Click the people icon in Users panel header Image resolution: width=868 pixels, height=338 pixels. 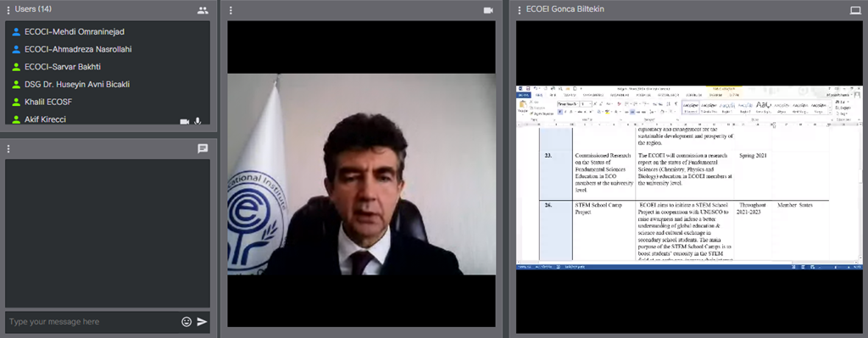[x=203, y=10]
